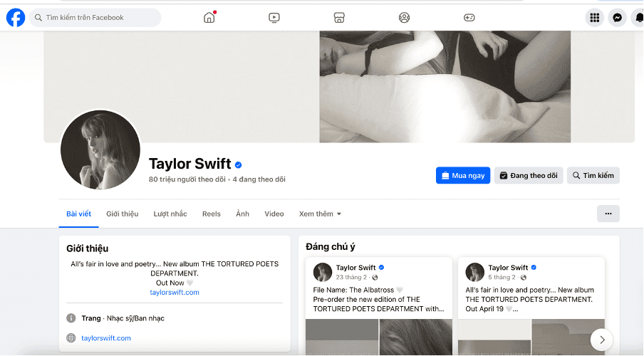Open the Gaming icon in top bar
Image resolution: width=644 pixels, height=356 pixels.
point(469,18)
